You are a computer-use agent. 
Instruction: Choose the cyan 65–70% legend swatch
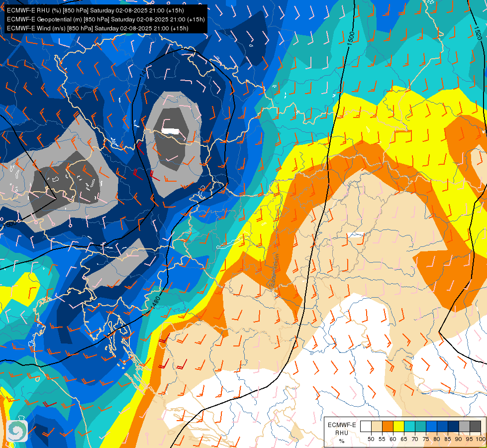coord(409,426)
